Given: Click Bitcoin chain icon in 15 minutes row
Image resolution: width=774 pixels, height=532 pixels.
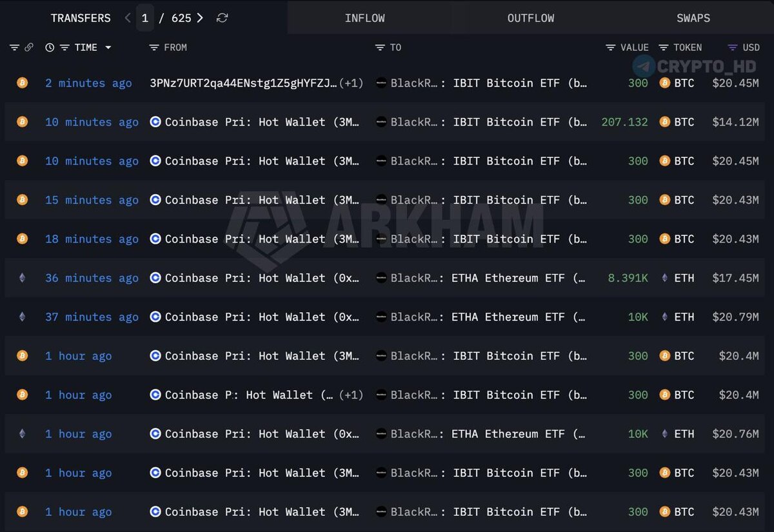Looking at the screenshot, I should (x=22, y=200).
